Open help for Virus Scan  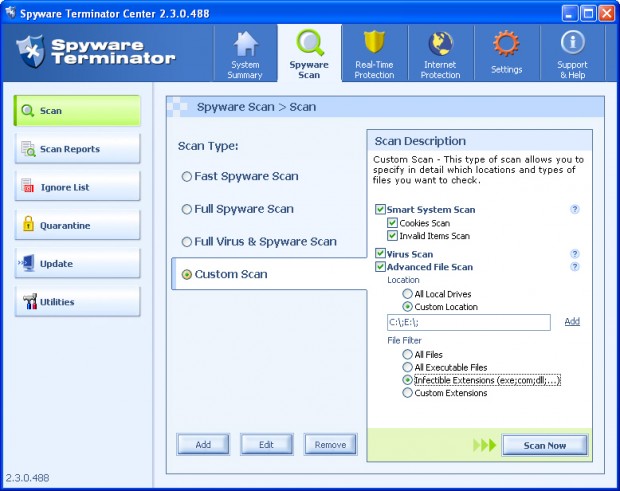point(575,253)
